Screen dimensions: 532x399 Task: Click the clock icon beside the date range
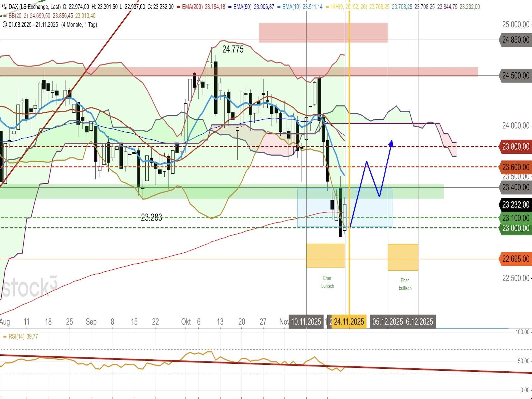[4, 25]
